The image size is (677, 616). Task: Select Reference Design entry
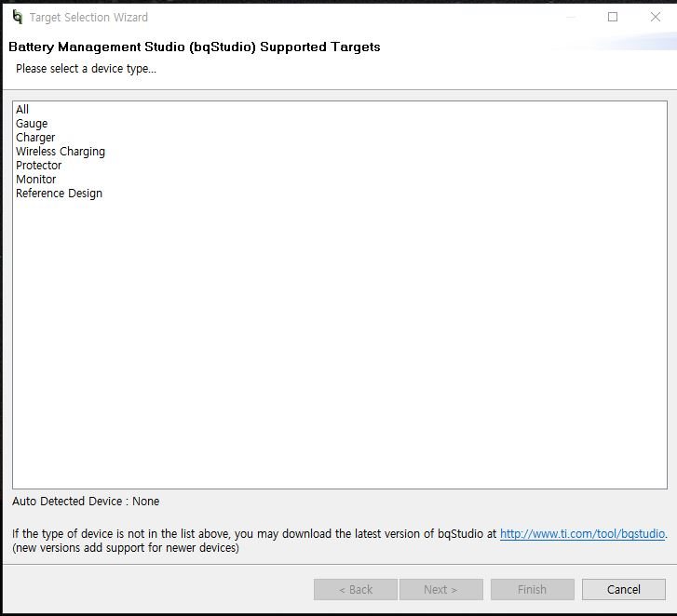59,194
